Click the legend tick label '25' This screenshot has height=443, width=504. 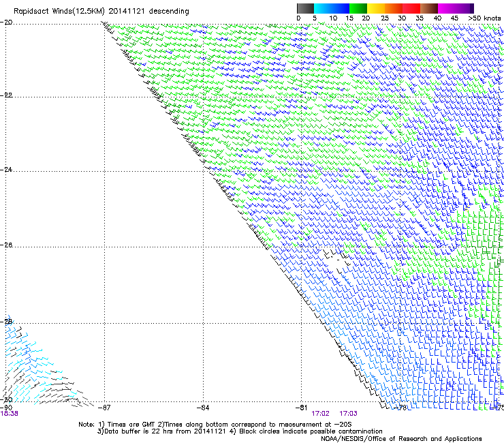click(x=385, y=18)
